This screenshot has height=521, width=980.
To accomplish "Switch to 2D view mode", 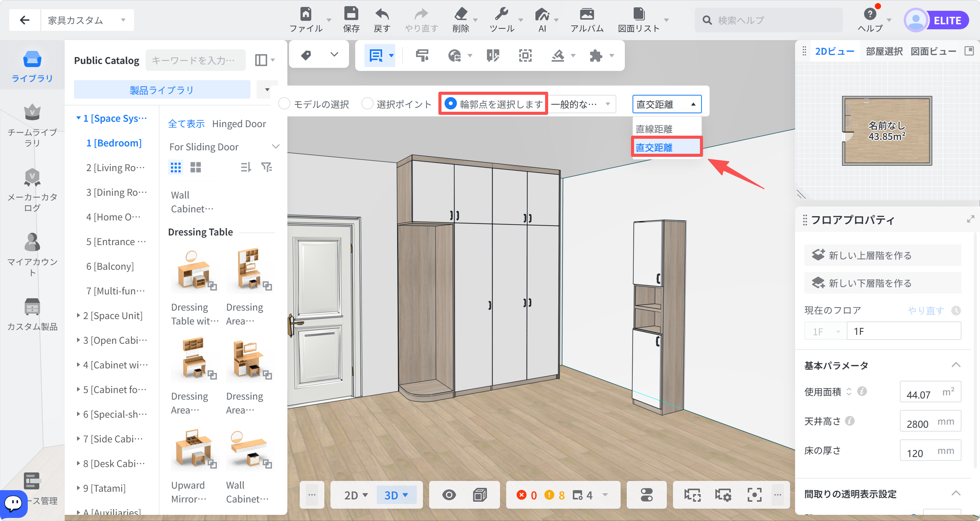I will pyautogui.click(x=356, y=495).
